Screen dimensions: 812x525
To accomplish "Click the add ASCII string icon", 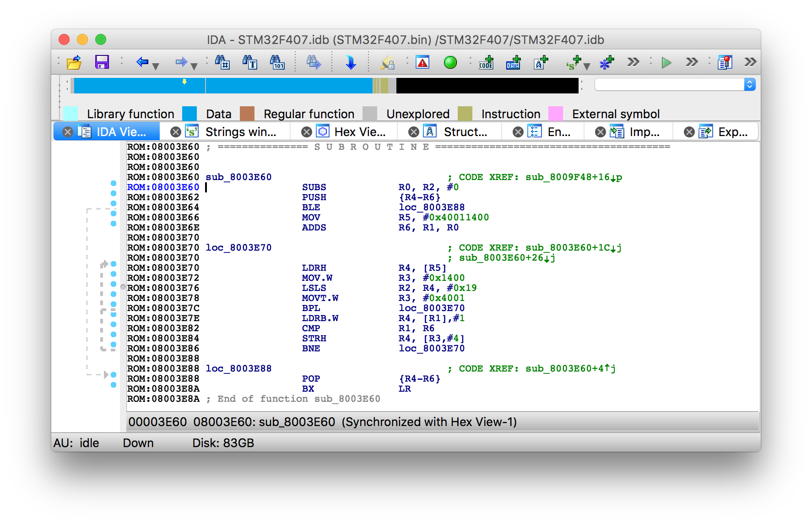I will pyautogui.click(x=541, y=62).
